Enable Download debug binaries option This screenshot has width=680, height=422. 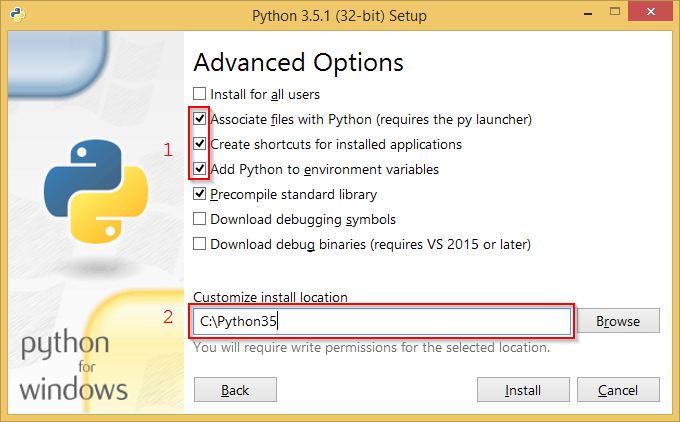200,244
